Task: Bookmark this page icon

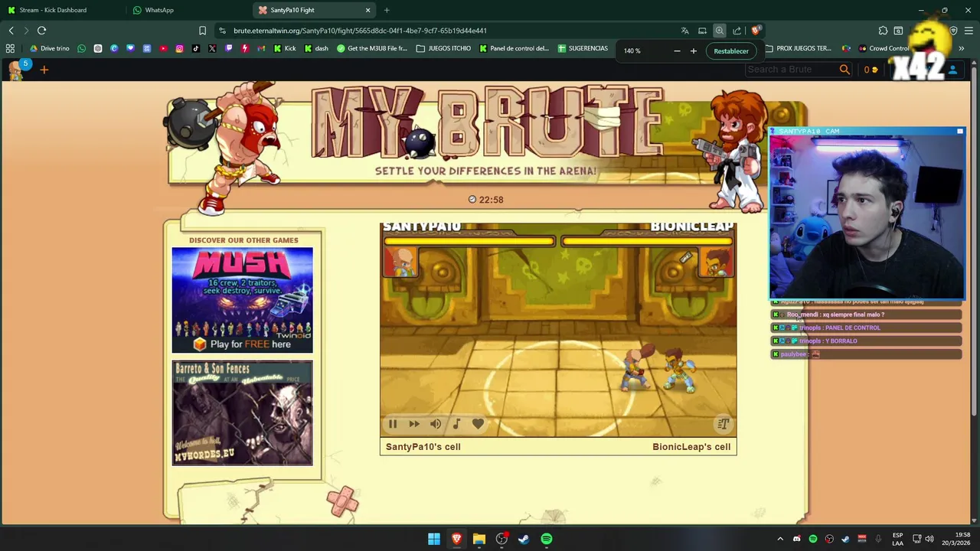Action: pos(202,31)
